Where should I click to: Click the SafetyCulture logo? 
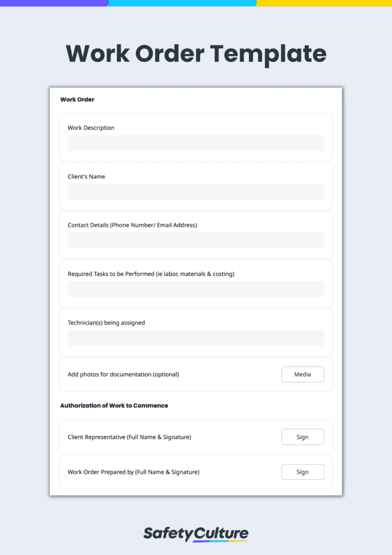[x=195, y=533]
